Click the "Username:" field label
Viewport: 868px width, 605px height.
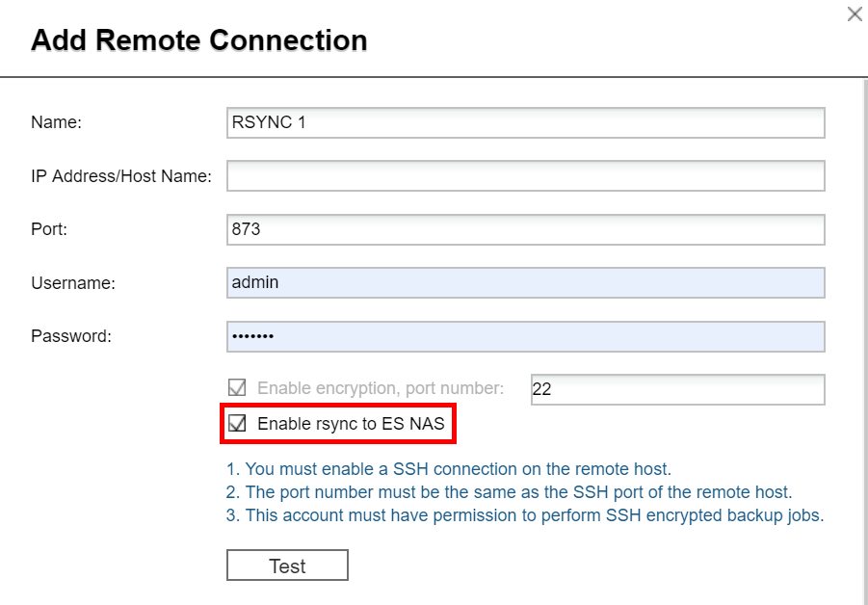coord(73,283)
